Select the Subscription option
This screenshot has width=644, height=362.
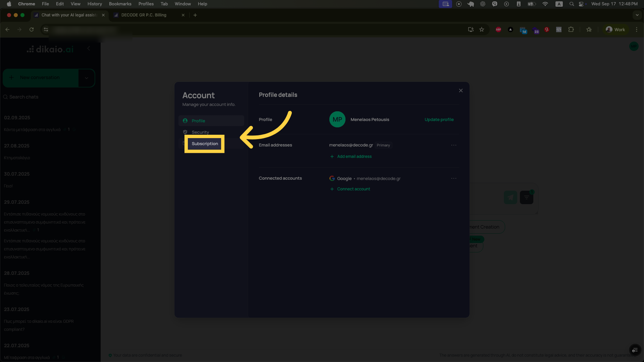tap(205, 144)
